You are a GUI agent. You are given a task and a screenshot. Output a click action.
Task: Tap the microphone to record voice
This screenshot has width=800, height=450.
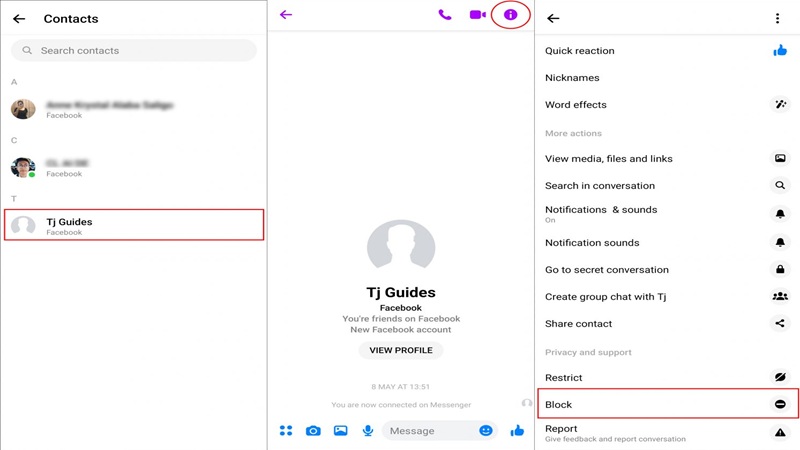point(367,431)
